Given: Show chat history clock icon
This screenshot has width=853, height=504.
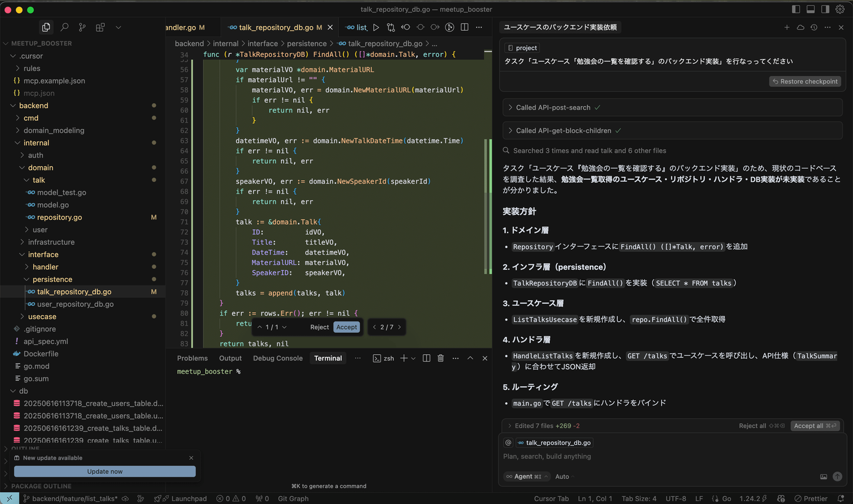Looking at the screenshot, I should click(x=814, y=27).
